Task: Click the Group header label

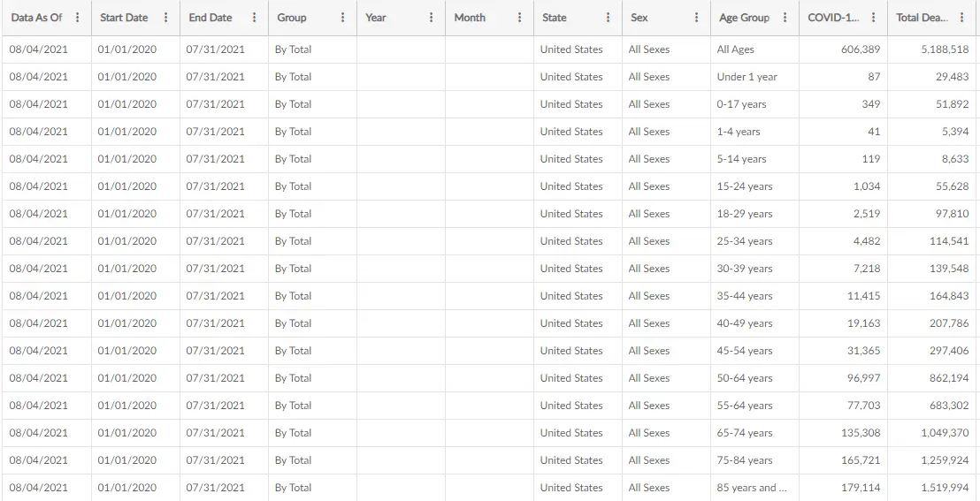Action: [x=292, y=18]
